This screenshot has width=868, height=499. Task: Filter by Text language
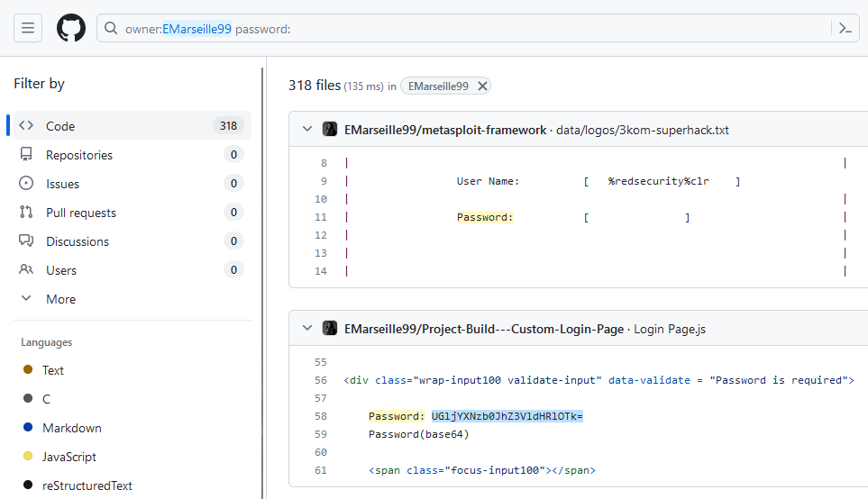tap(52, 370)
